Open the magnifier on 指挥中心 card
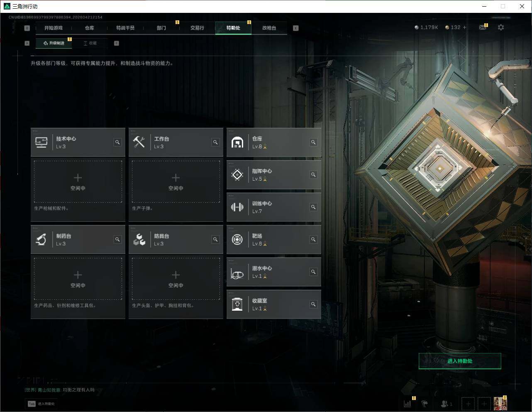 point(313,175)
